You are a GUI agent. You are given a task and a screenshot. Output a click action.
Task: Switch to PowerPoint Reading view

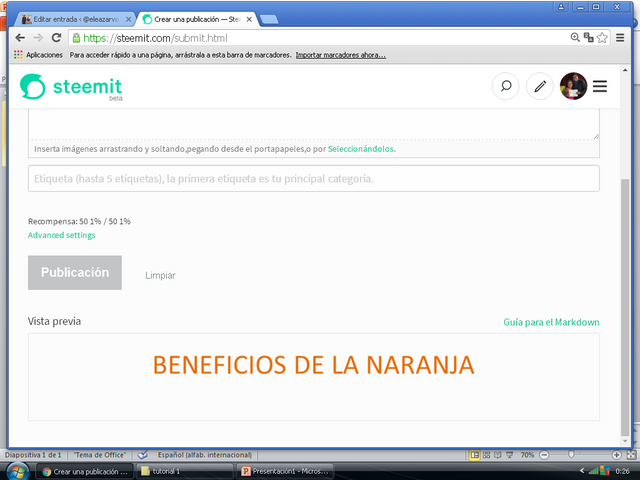pyautogui.click(x=498, y=455)
